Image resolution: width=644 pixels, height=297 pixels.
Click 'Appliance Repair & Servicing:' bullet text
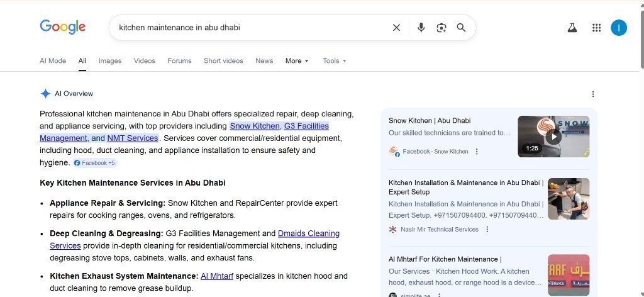tap(108, 203)
